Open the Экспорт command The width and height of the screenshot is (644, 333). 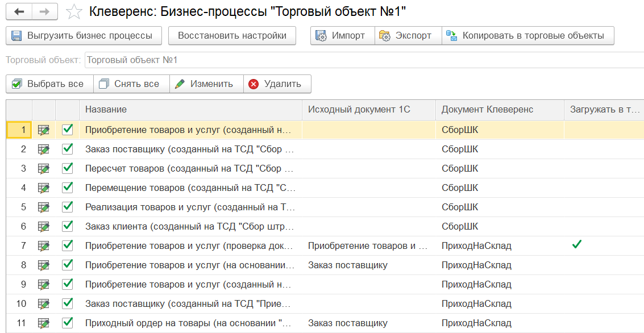(408, 35)
